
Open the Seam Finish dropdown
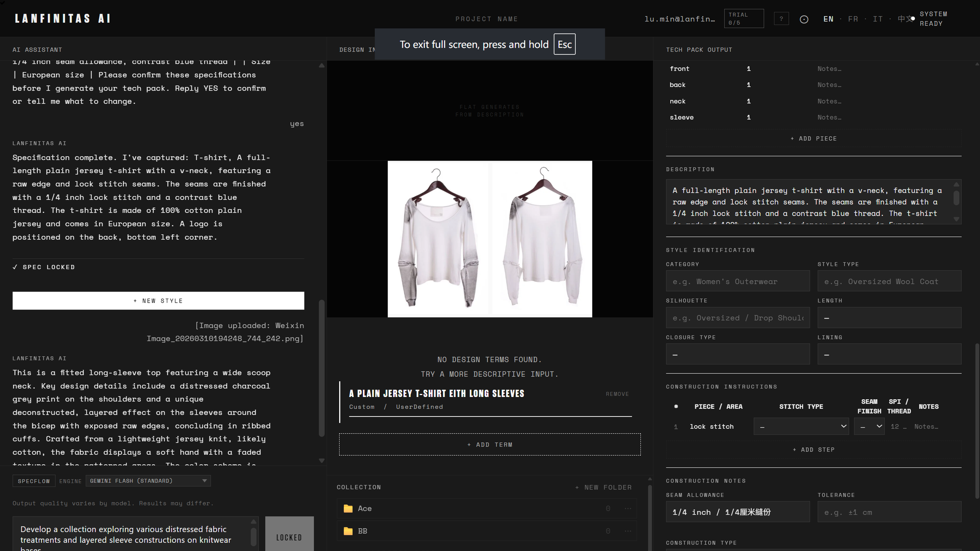point(869,426)
